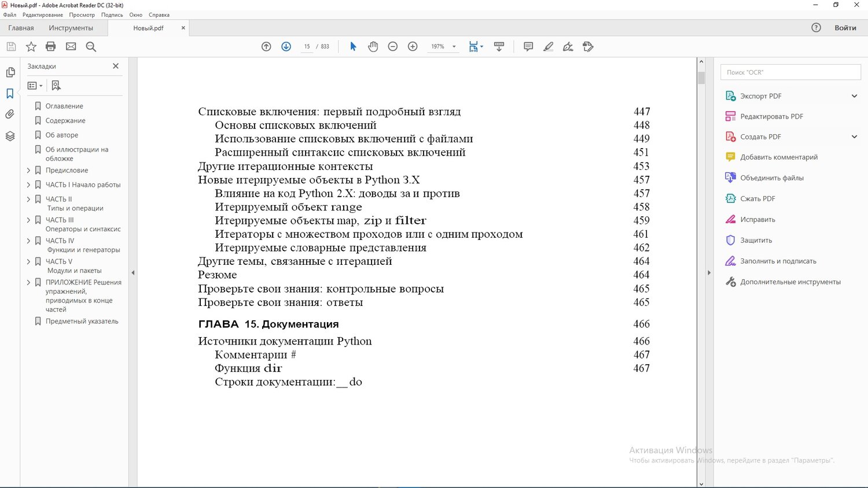This screenshot has height=488, width=868.
Task: Activate the selection arrow tool
Action: pyautogui.click(x=353, y=47)
